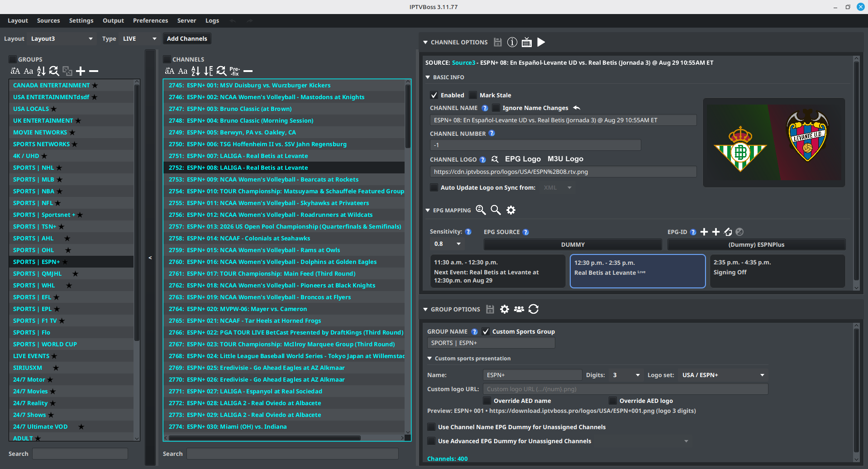
Task: Check Override AED name
Action: (x=487, y=401)
